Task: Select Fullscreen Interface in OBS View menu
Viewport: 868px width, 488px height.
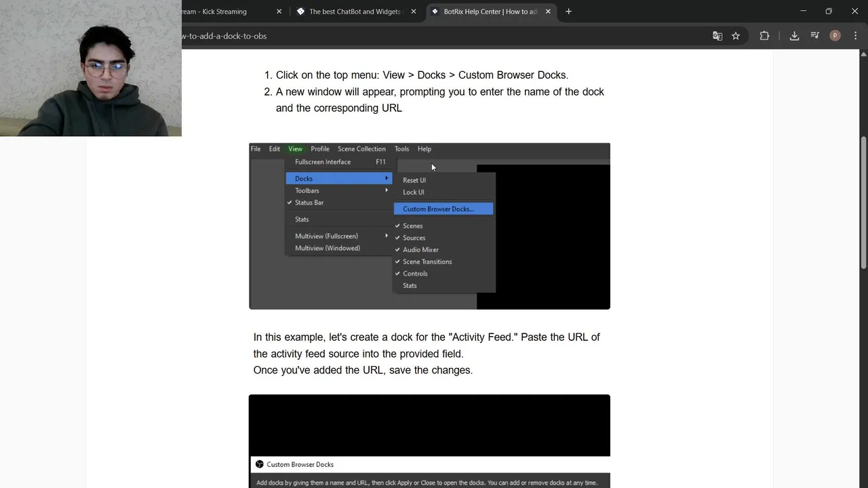Action: click(x=338, y=162)
